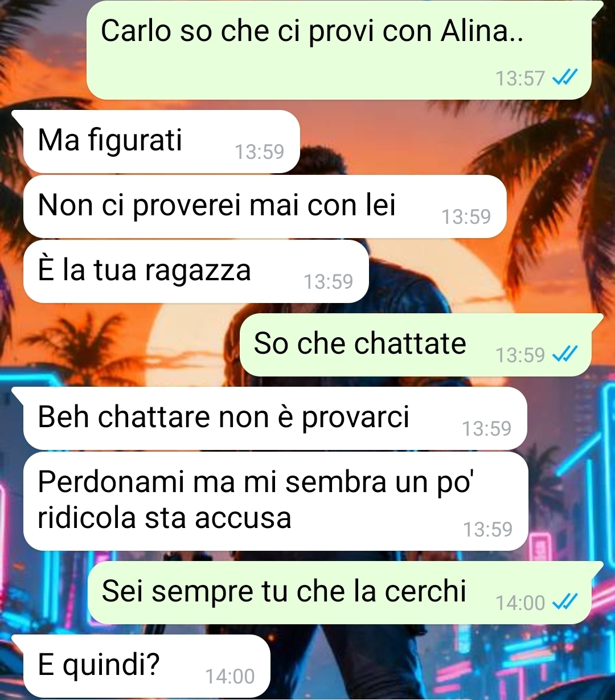615x700 pixels.
Task: Tap the 13:59 timestamp beside 'Ma figurati'
Action: (259, 152)
